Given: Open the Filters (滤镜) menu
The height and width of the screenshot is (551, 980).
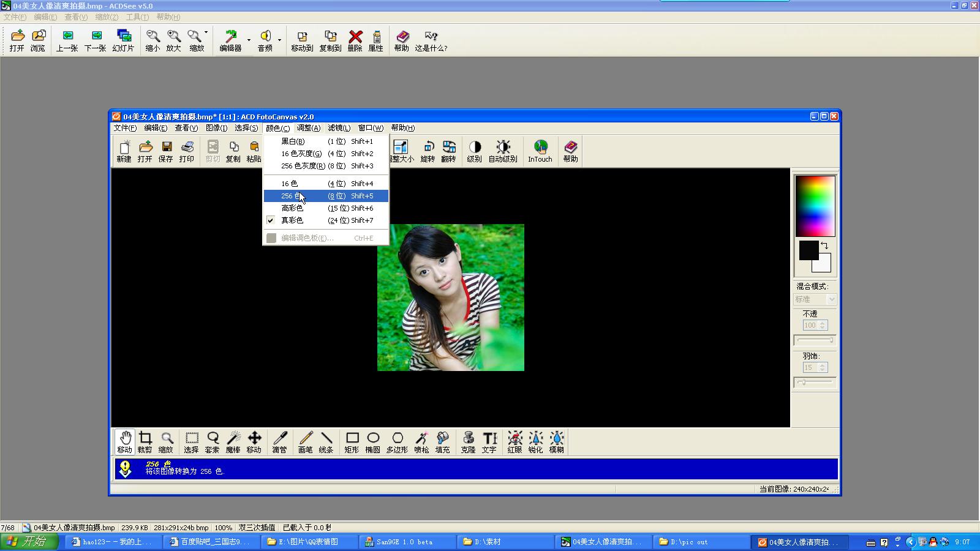Looking at the screenshot, I should click(339, 128).
